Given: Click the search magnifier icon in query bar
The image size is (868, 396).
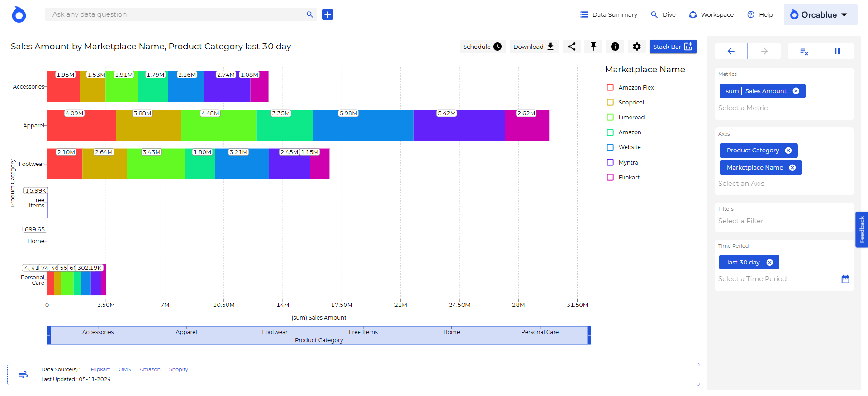Looking at the screenshot, I should pyautogui.click(x=310, y=14).
